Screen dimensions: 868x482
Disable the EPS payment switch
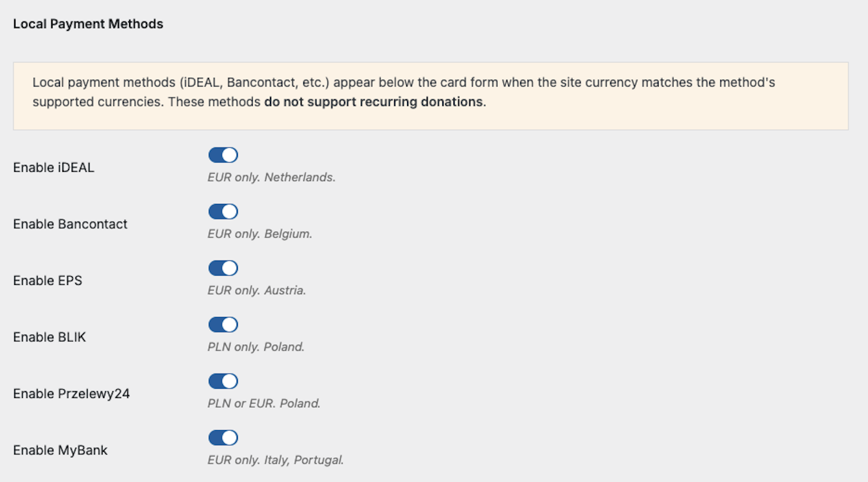[x=223, y=268]
